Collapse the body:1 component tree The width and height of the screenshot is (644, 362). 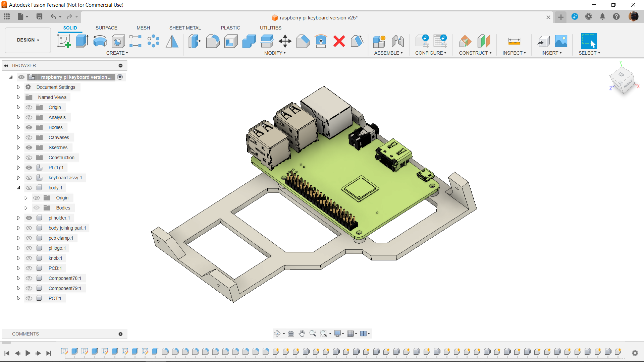point(18,188)
